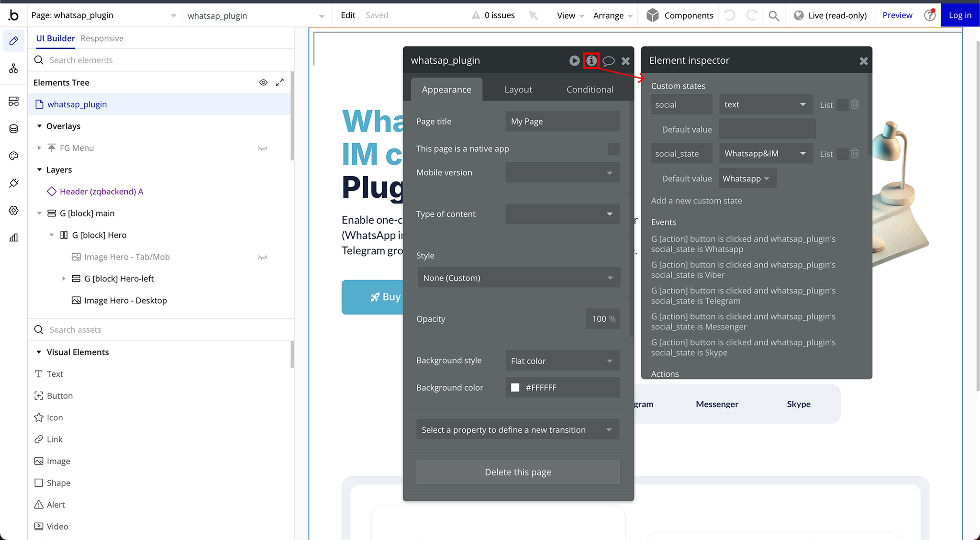The height and width of the screenshot is (540, 980).
Task: Click the white background color swatch
Action: (515, 388)
